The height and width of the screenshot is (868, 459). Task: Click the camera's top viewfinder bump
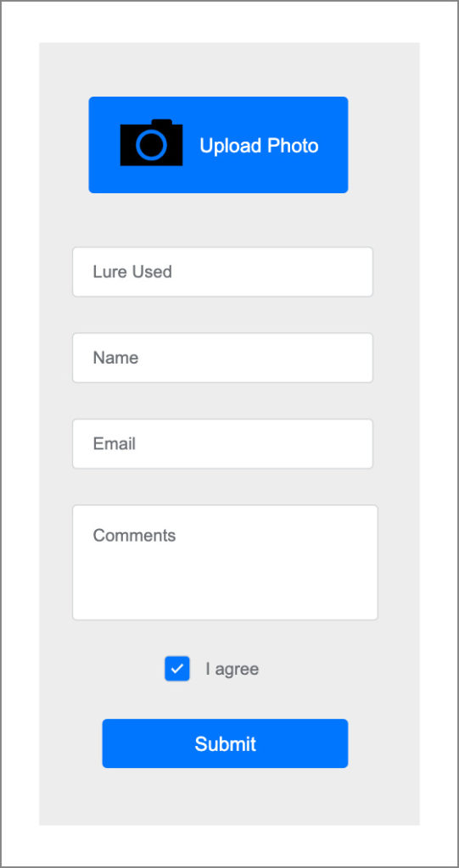[x=162, y=122]
